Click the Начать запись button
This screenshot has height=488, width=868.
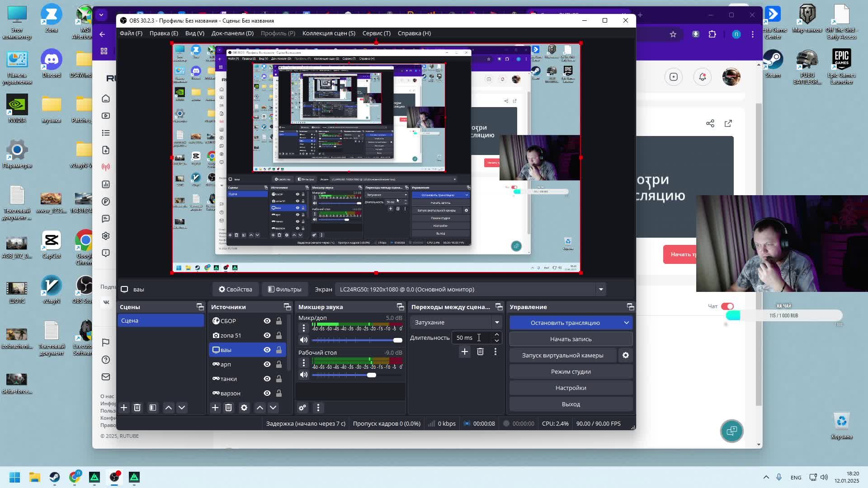point(571,339)
